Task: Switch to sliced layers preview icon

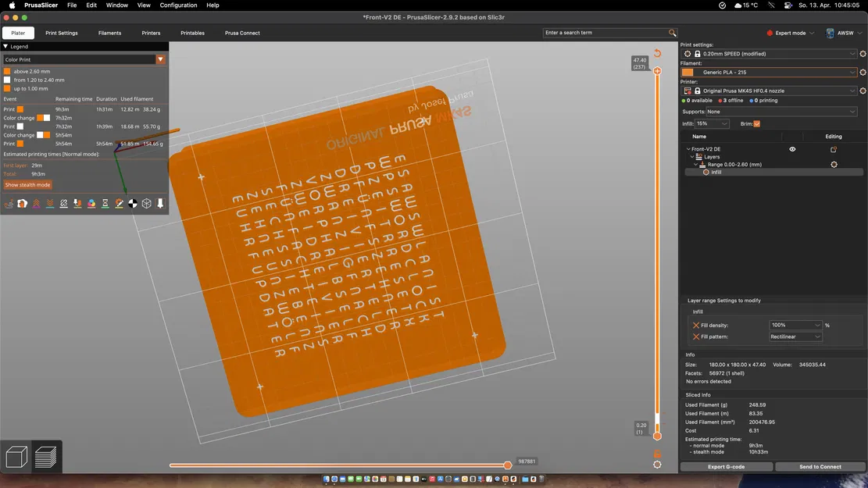Action: [46, 457]
